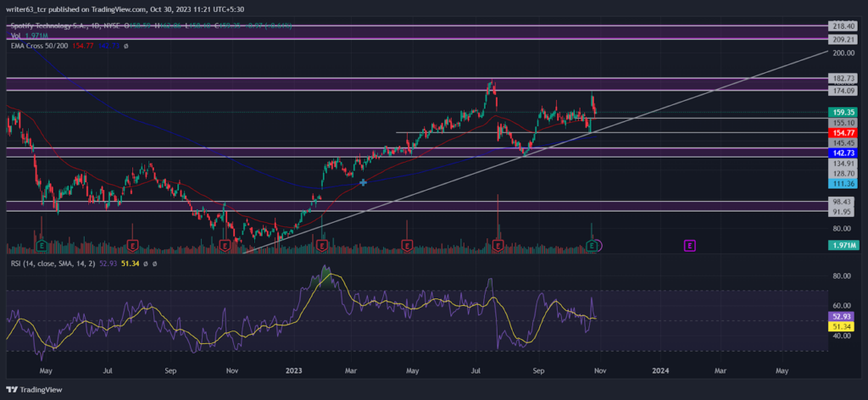868x400 pixels.
Task: Click the 91.95 price axis label
Action: pos(843,212)
